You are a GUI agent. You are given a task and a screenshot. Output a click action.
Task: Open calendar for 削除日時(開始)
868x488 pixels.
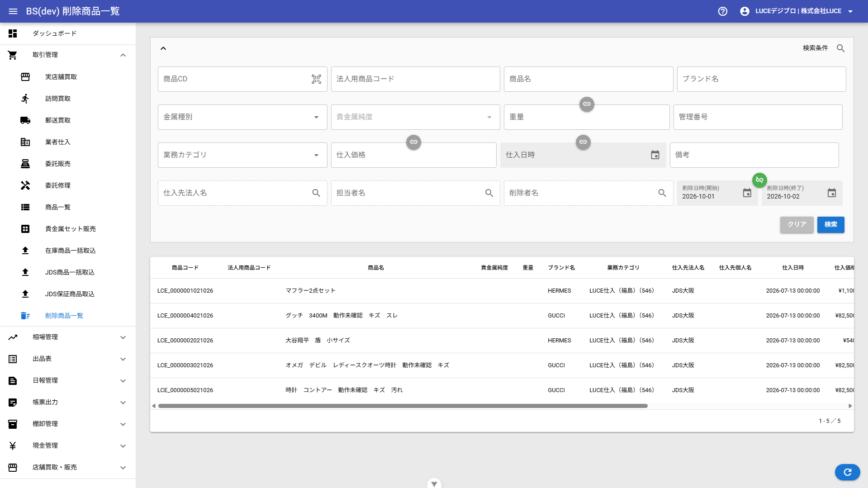pyautogui.click(x=747, y=193)
